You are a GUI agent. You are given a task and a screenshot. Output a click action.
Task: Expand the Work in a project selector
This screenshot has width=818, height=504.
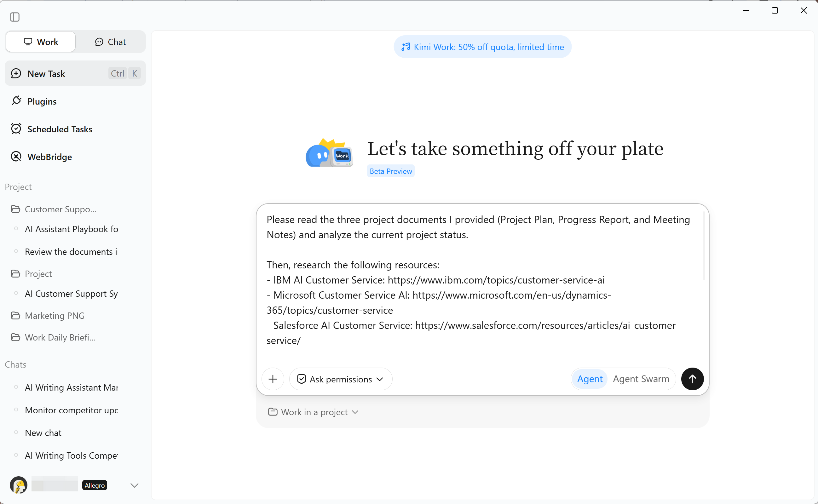click(x=313, y=412)
